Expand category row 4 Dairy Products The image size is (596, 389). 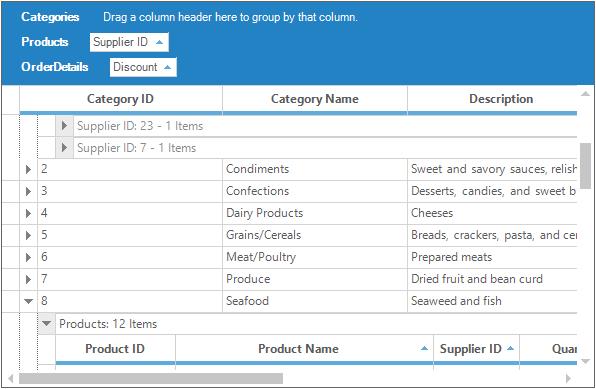coord(28,213)
